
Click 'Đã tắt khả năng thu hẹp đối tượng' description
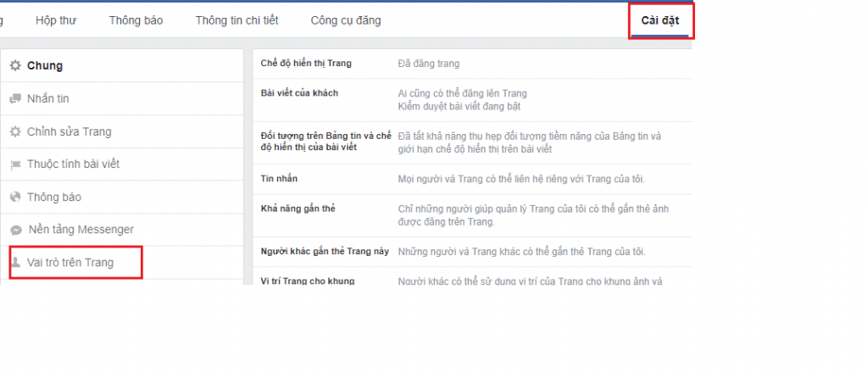(x=530, y=142)
